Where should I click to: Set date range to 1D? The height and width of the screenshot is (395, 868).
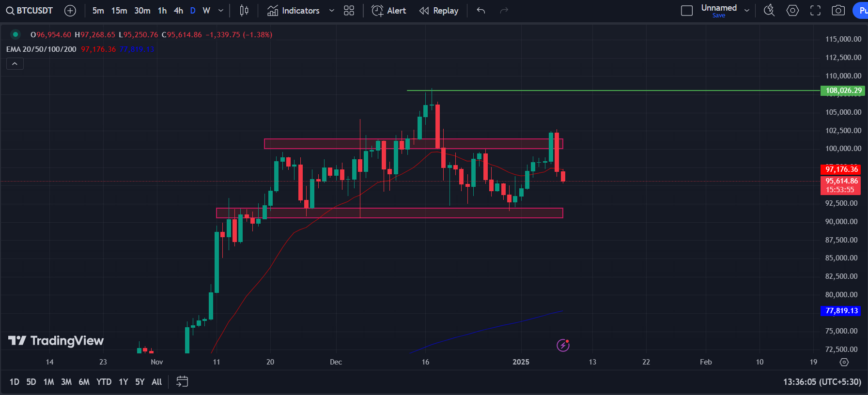(x=15, y=382)
